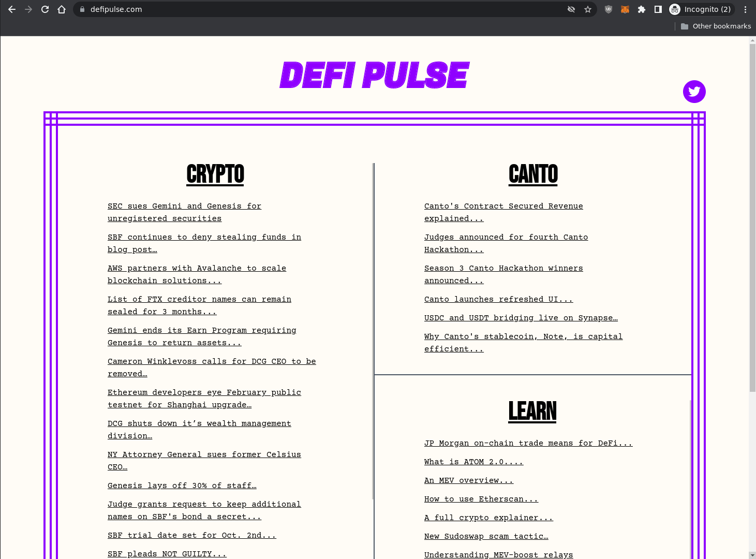Open the MetaMask extension
This screenshot has width=756, height=559.
(x=625, y=9)
